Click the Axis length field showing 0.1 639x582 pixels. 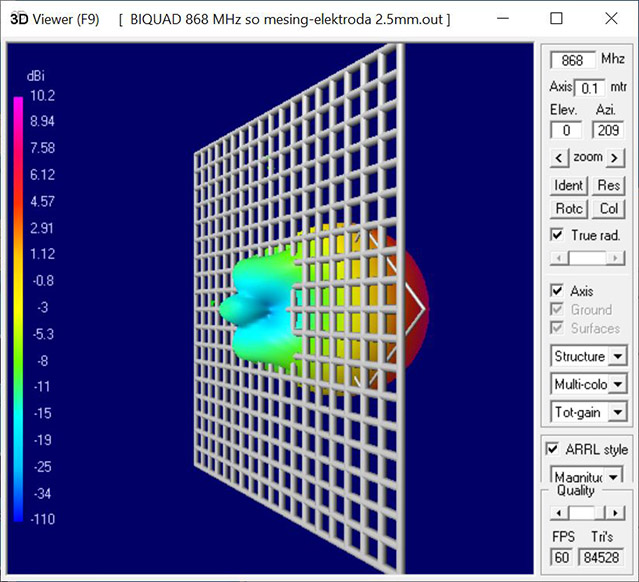(x=590, y=88)
